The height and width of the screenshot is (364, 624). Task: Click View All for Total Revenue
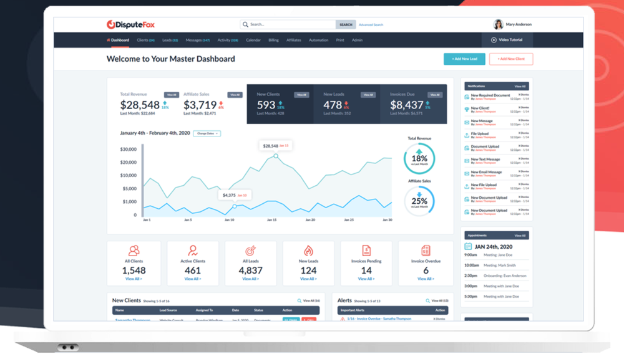coord(172,95)
